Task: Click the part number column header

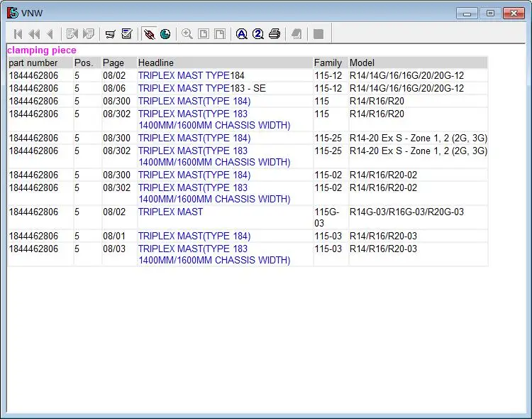Action: 33,62
